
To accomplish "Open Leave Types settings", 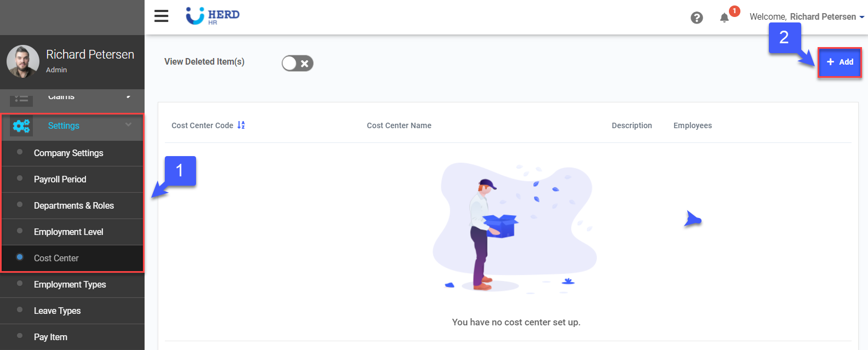I will click(x=57, y=311).
